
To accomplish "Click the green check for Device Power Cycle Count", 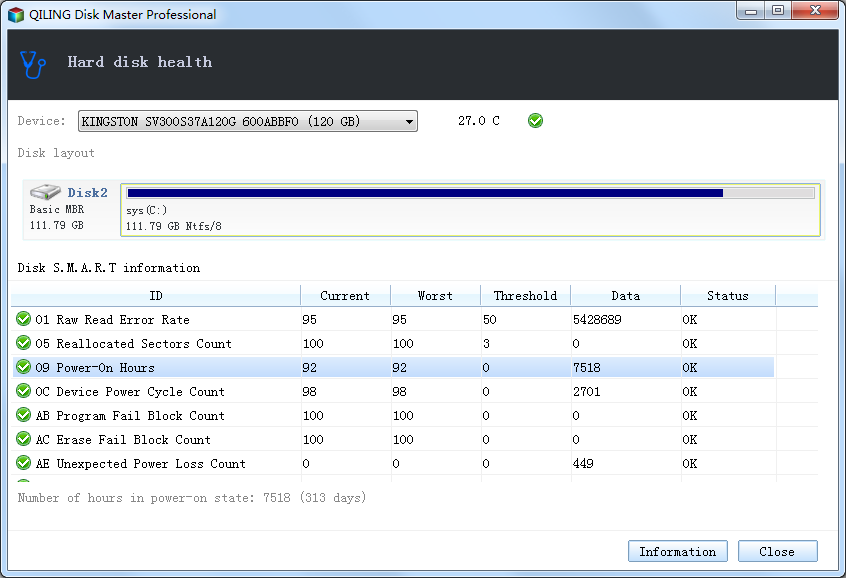I will pyautogui.click(x=23, y=391).
